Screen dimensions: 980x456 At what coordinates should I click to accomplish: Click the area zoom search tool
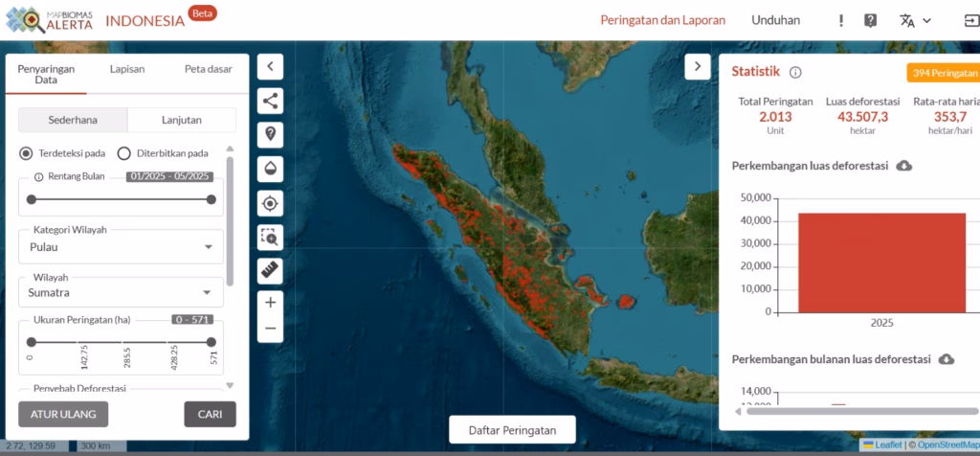click(x=270, y=237)
